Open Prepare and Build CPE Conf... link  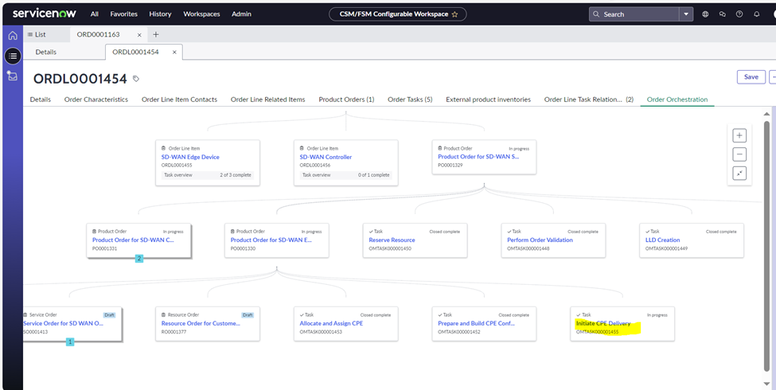click(x=476, y=323)
